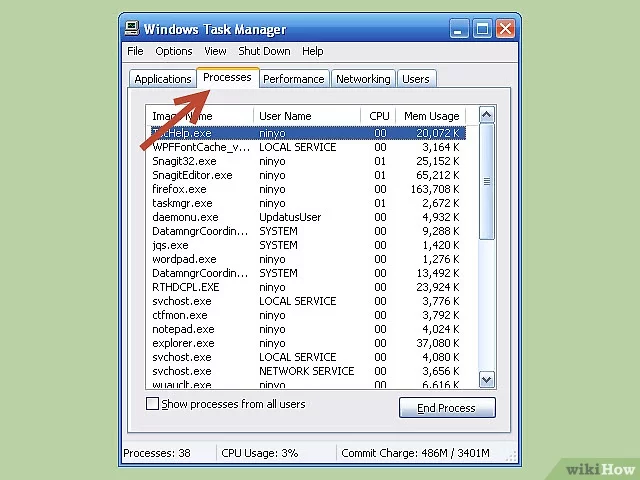Select the ctfmon.exe process
640x480 pixels.
pos(306,315)
